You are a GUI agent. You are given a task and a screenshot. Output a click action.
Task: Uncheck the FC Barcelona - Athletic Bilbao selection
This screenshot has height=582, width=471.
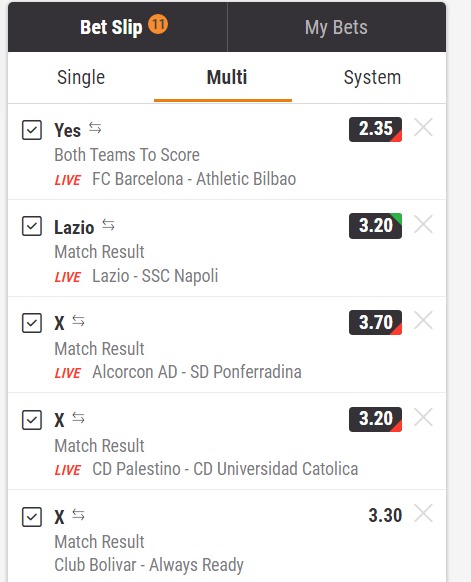[32, 130]
